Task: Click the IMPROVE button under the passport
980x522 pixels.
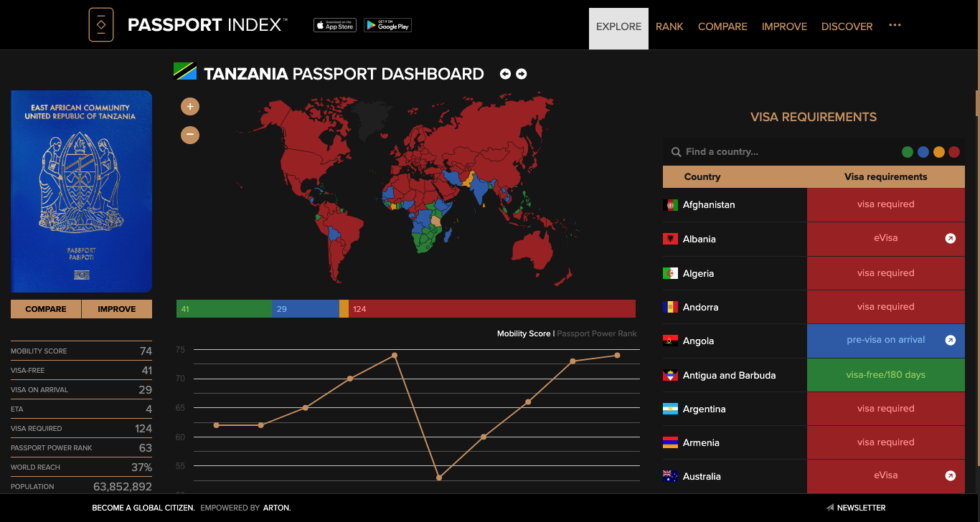Action: tap(116, 308)
